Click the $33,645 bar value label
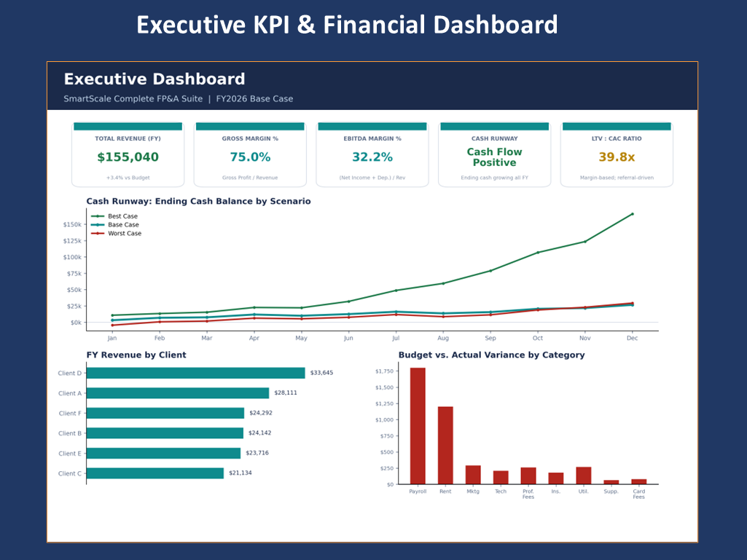This screenshot has width=747, height=560. point(321,373)
